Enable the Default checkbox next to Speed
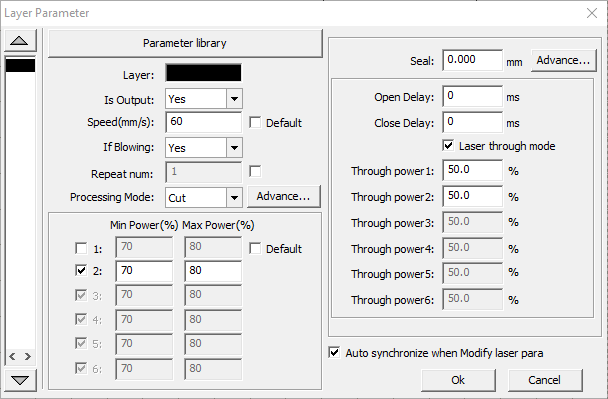 pyautogui.click(x=255, y=123)
